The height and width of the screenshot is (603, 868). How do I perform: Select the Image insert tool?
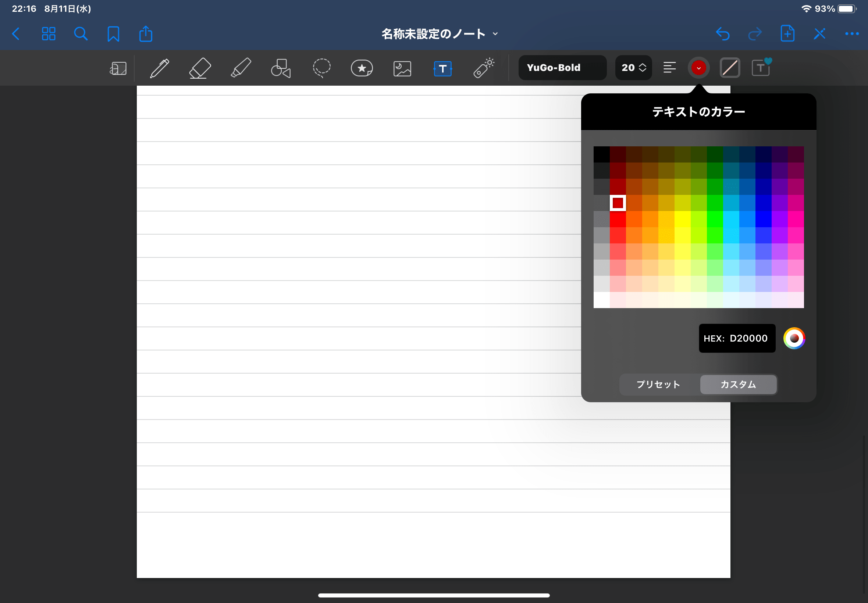point(402,69)
